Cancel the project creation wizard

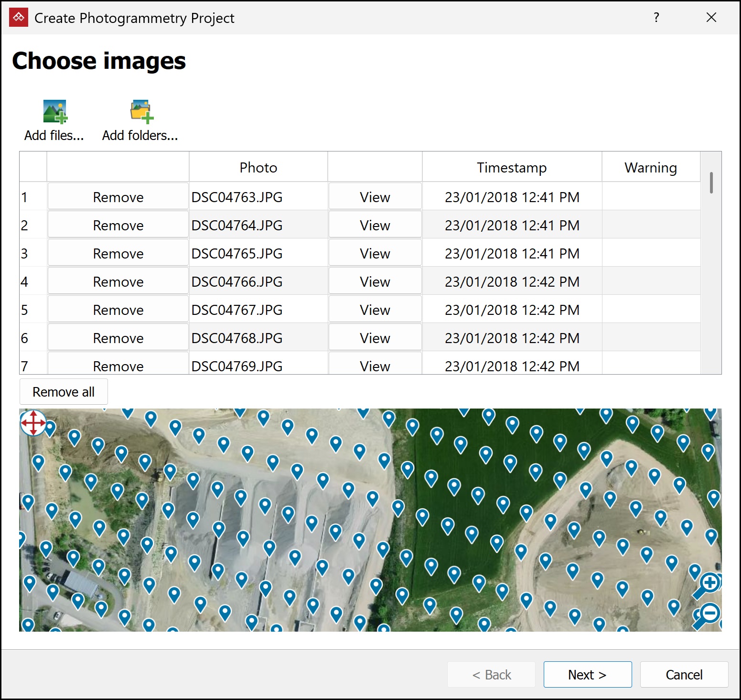[684, 674]
